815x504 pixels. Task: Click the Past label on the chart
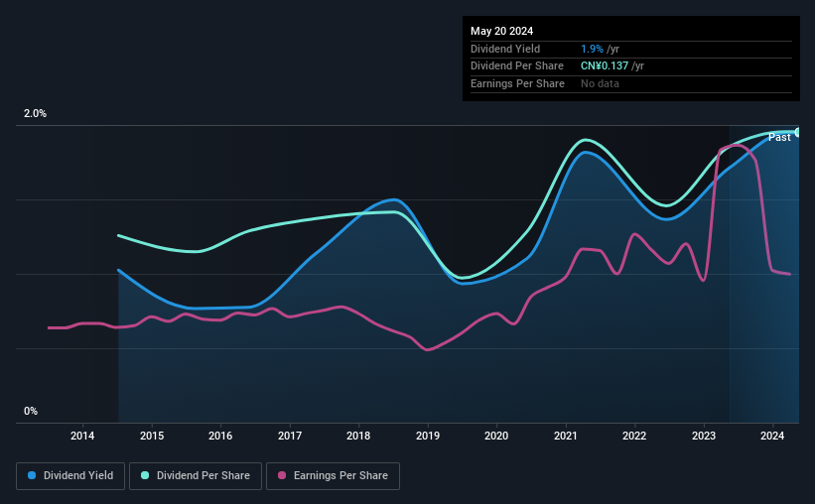coord(779,137)
